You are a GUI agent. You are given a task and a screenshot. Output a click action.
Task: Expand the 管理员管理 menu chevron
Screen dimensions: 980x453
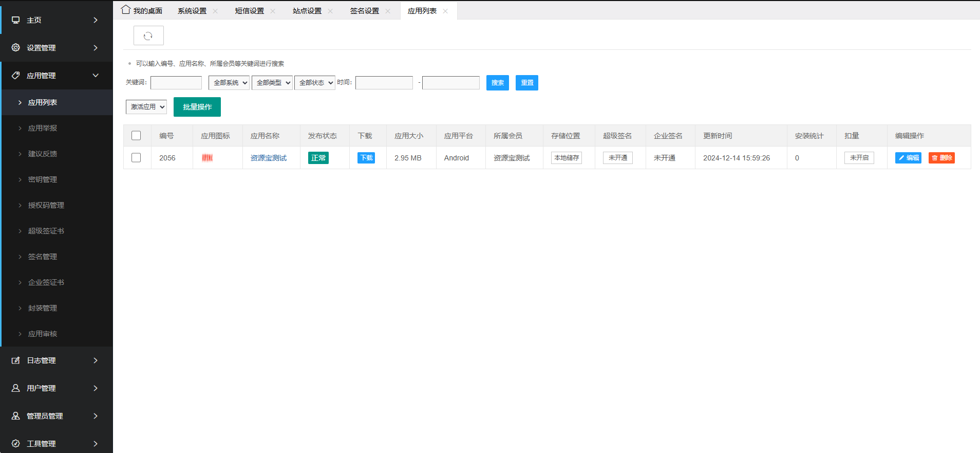[96, 416]
